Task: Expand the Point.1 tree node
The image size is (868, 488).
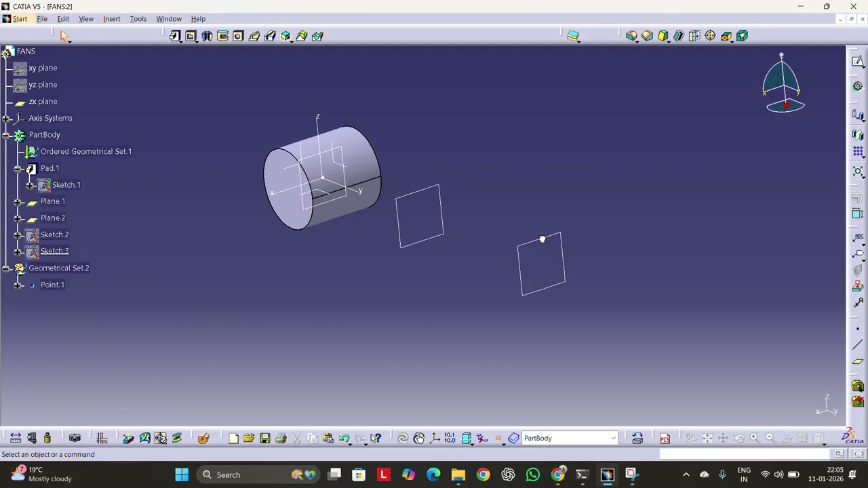Action: click(x=18, y=285)
